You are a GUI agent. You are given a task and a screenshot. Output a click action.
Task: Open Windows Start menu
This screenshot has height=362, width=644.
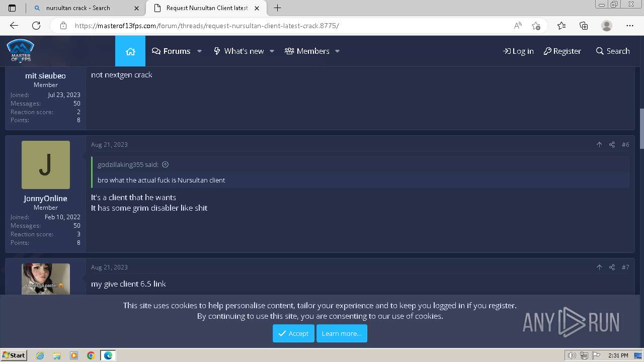(14, 355)
